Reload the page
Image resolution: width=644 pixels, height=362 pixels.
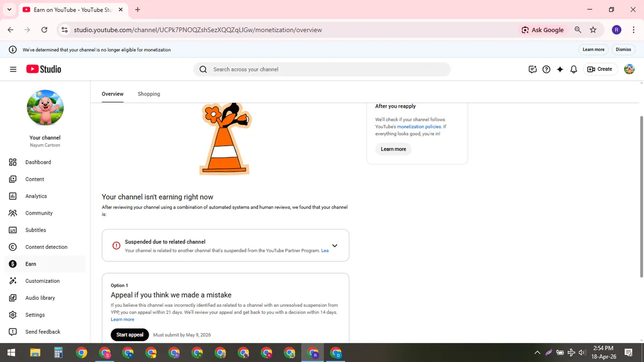pos(44,30)
